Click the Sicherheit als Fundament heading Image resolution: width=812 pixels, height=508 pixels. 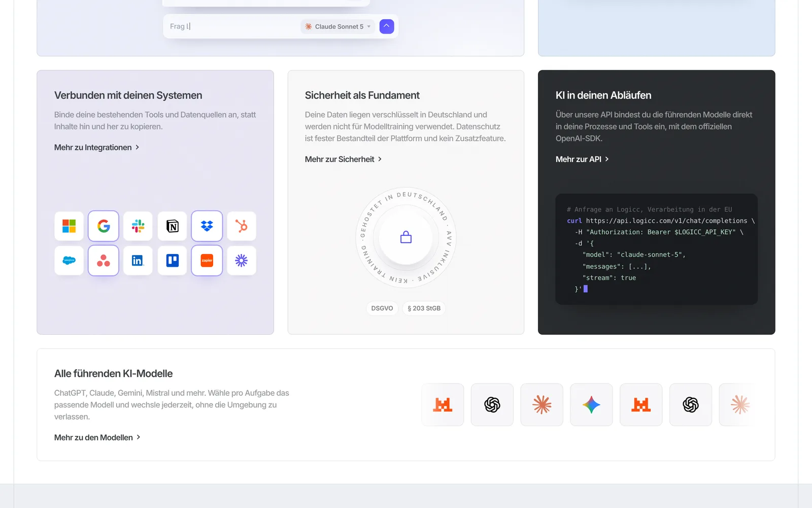[x=362, y=96]
